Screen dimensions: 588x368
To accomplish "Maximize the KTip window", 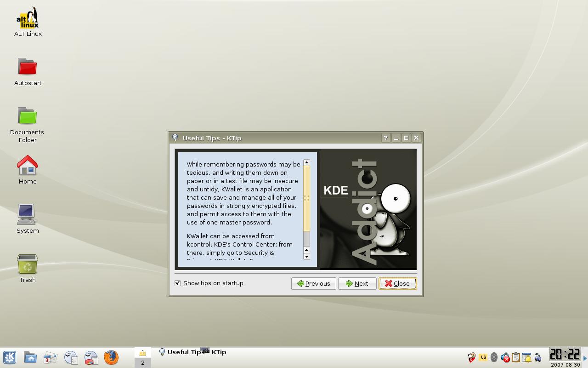I will click(406, 138).
